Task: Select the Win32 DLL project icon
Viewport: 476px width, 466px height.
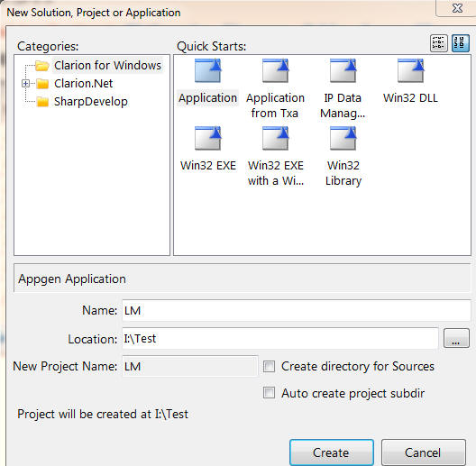Action: (411, 70)
